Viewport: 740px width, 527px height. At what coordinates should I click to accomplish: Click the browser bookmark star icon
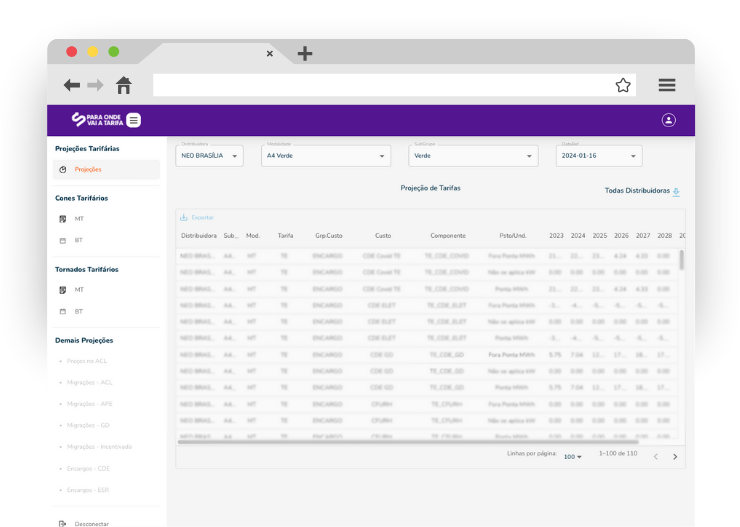pos(623,85)
